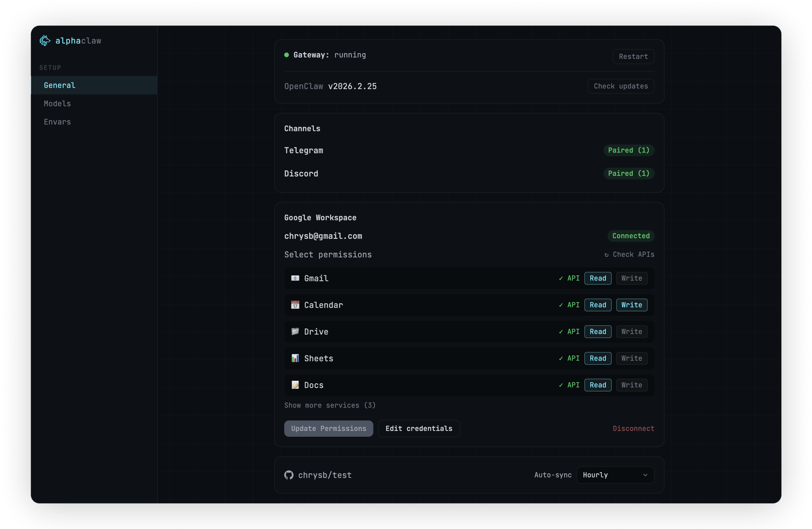
Task: Click the Discord channel row
Action: tap(469, 174)
